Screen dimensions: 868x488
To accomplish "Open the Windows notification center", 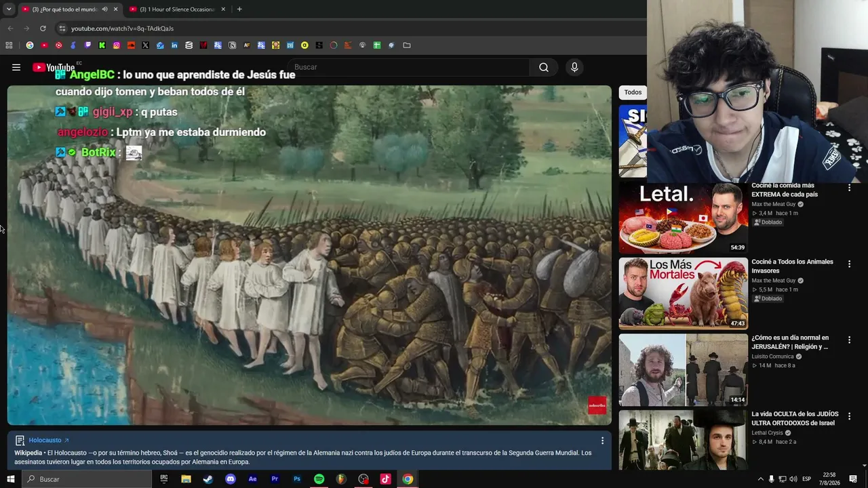I will click(853, 479).
